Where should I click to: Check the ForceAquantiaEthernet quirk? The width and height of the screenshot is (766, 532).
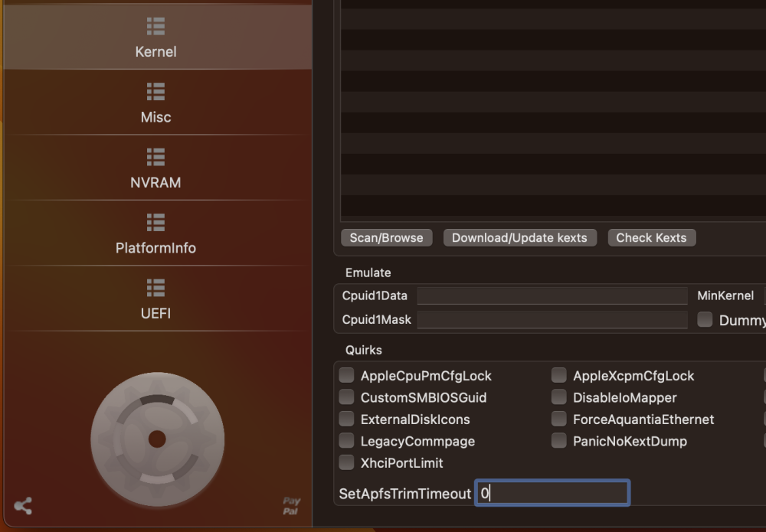(559, 419)
